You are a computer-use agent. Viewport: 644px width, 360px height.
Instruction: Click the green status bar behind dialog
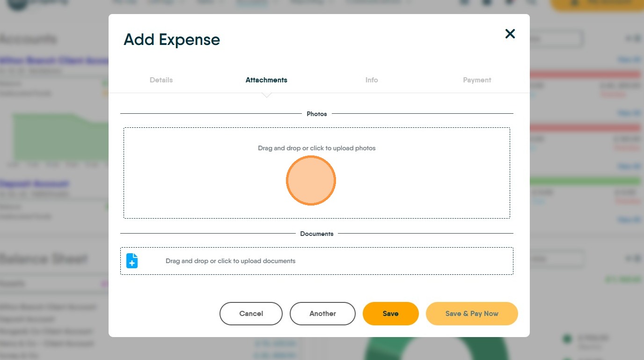point(585,181)
